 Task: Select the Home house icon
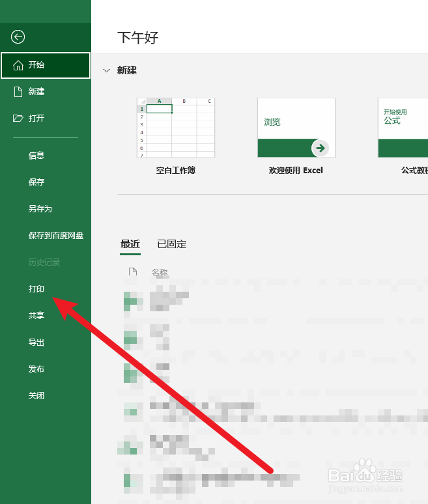18,65
